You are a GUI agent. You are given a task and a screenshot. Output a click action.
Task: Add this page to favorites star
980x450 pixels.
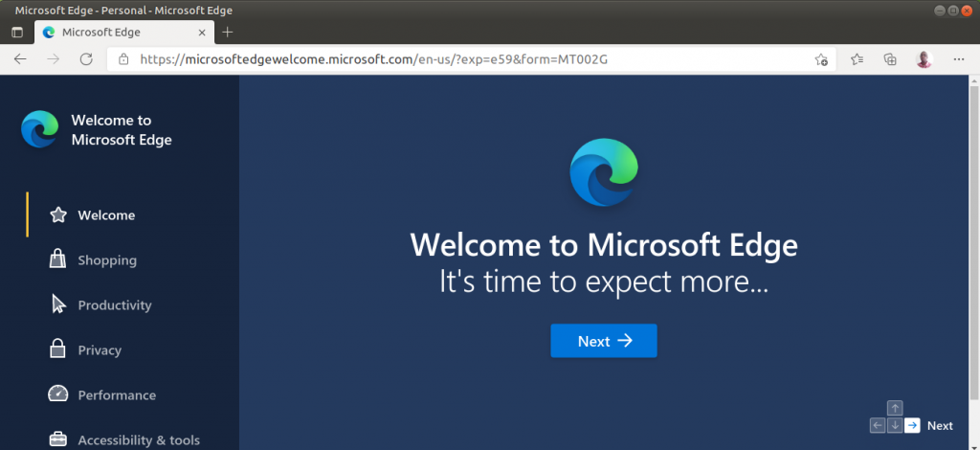click(x=821, y=59)
